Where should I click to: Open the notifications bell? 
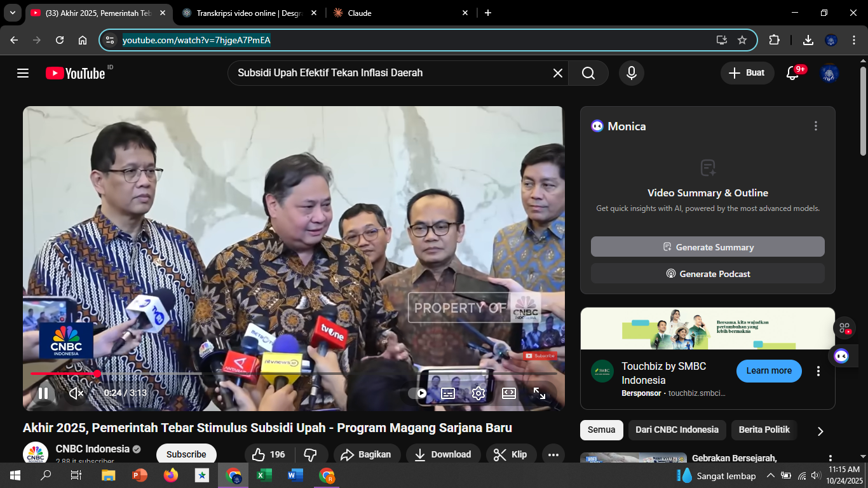(x=792, y=73)
